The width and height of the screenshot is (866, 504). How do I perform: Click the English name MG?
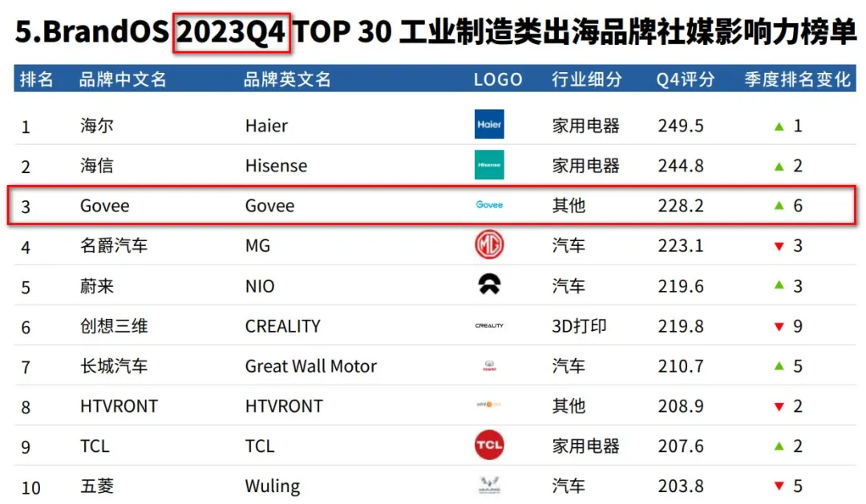pos(257,246)
